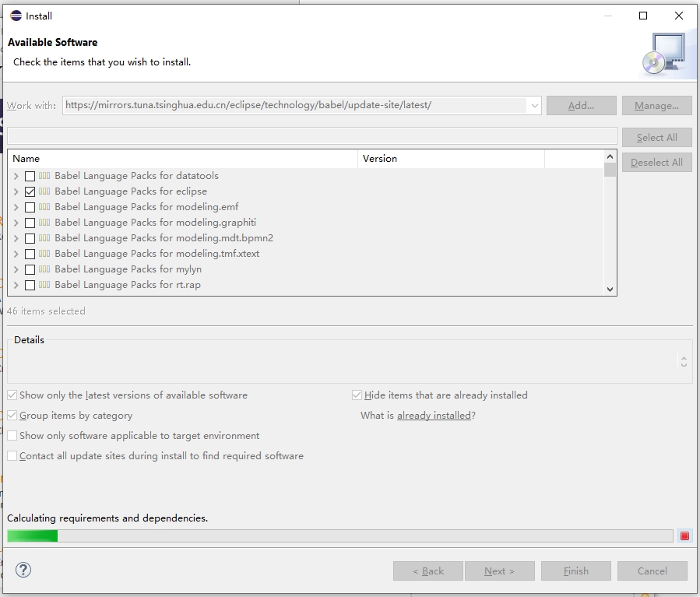Enable Show only software applicable to target environment
The height and width of the screenshot is (597, 700).
click(12, 435)
